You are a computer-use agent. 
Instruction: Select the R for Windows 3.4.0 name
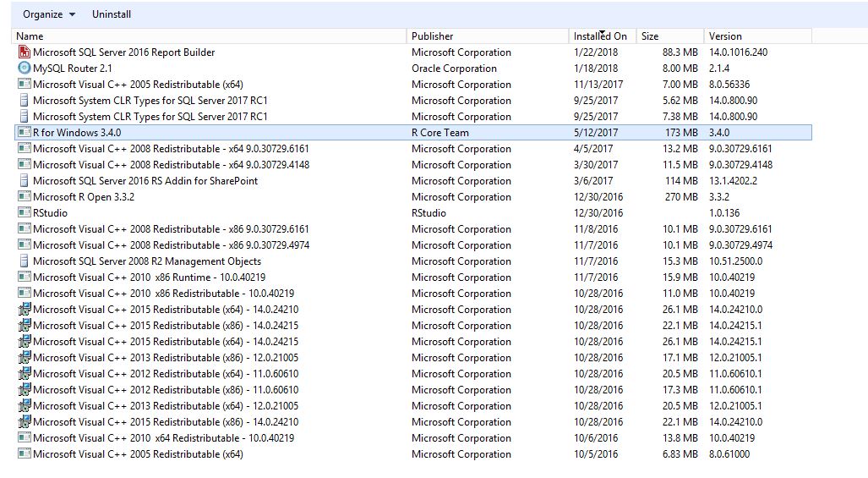pos(77,132)
